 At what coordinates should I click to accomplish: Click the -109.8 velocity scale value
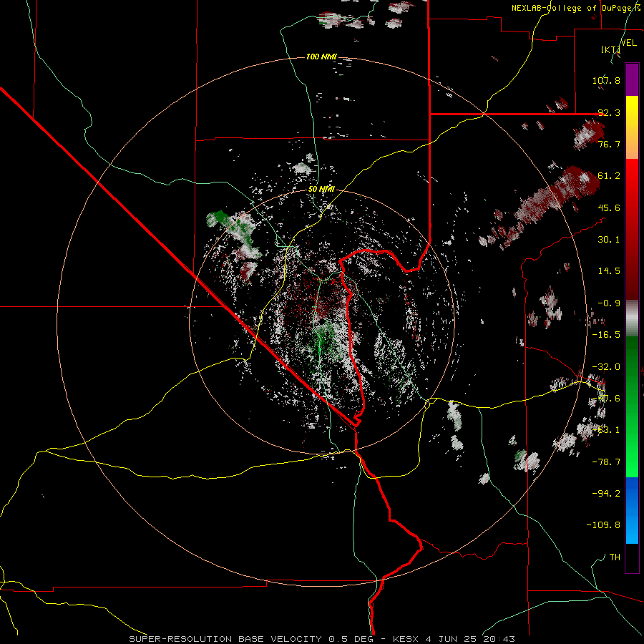[603, 525]
